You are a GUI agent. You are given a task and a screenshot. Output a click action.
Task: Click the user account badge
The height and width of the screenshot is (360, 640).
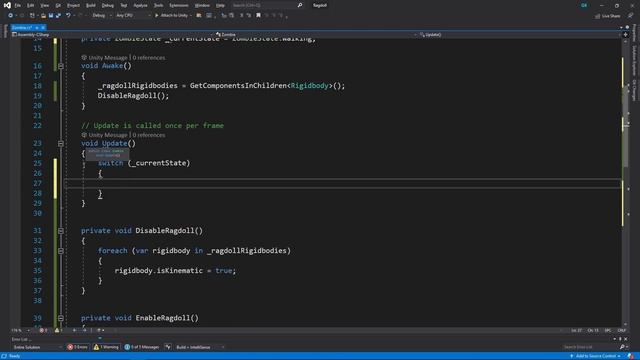click(x=584, y=5)
